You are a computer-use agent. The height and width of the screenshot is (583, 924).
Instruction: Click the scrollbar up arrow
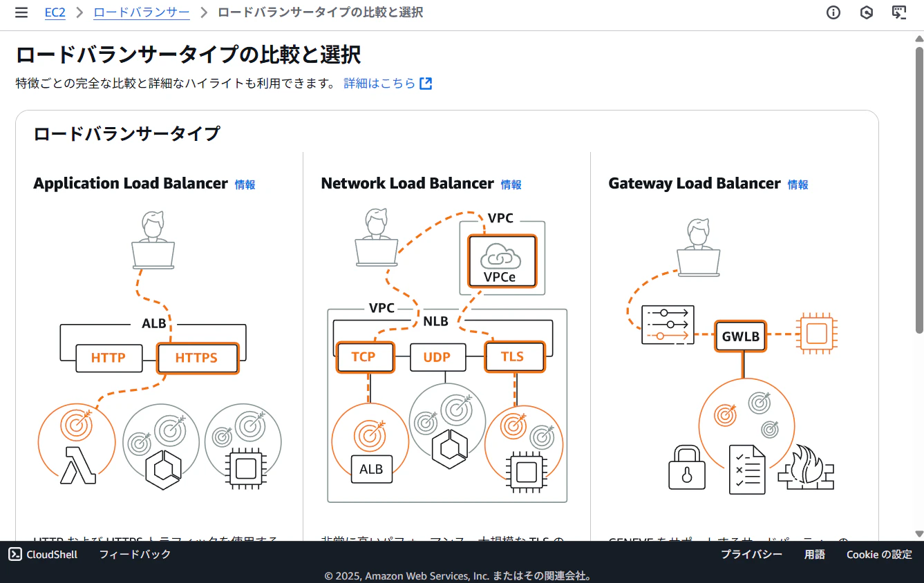coord(919,38)
